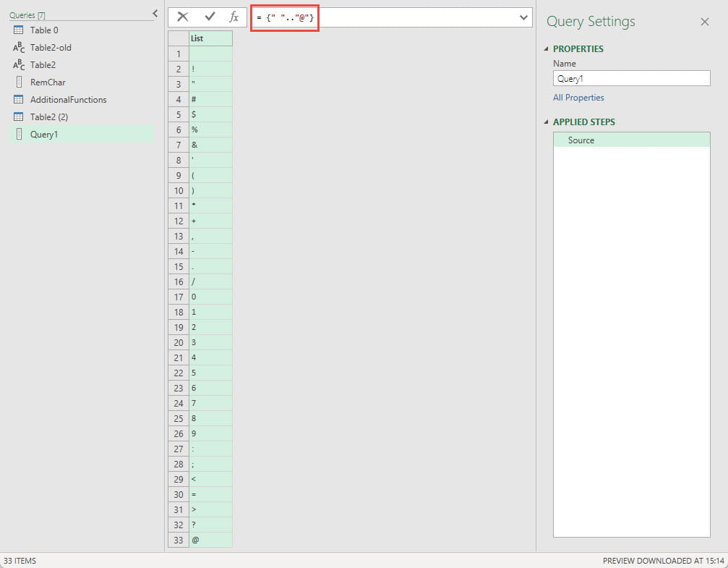Collapse the Queries pane with the chevron
The height and width of the screenshot is (568, 728).
point(155,14)
